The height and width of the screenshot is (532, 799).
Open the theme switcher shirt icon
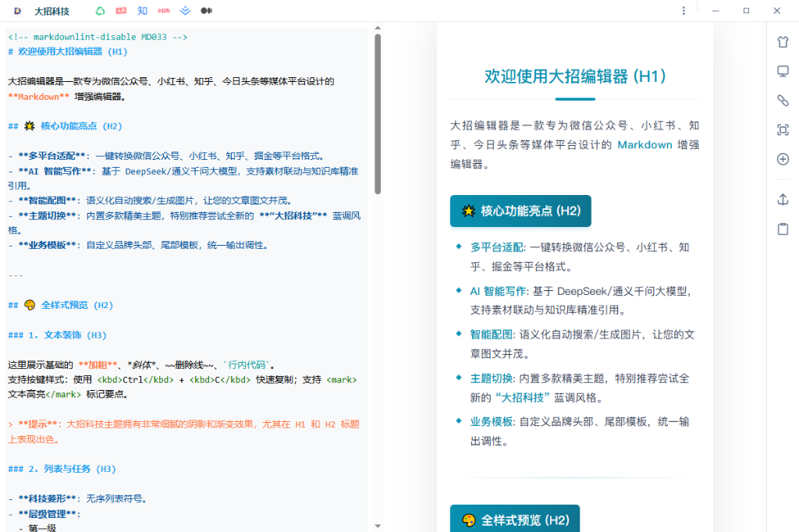coord(783,41)
